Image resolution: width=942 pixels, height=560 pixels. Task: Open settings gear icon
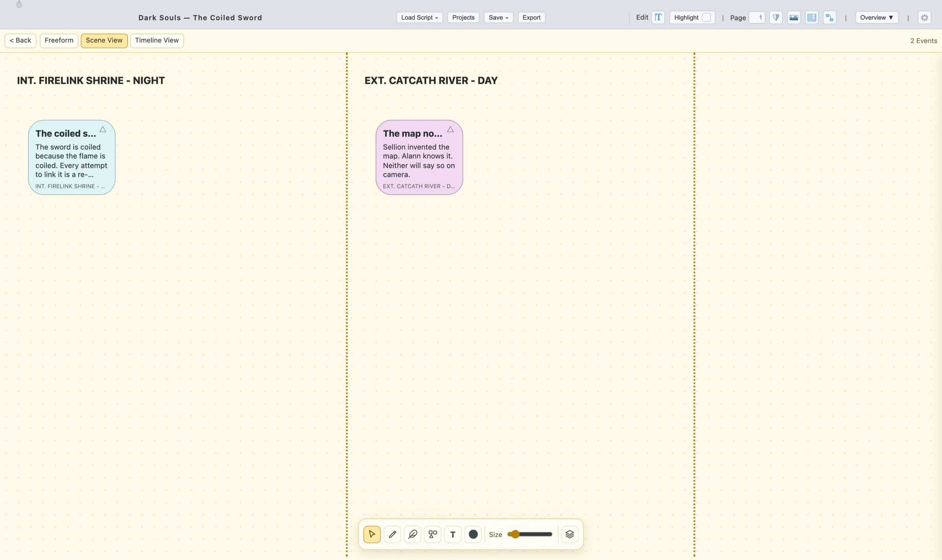coord(925,17)
